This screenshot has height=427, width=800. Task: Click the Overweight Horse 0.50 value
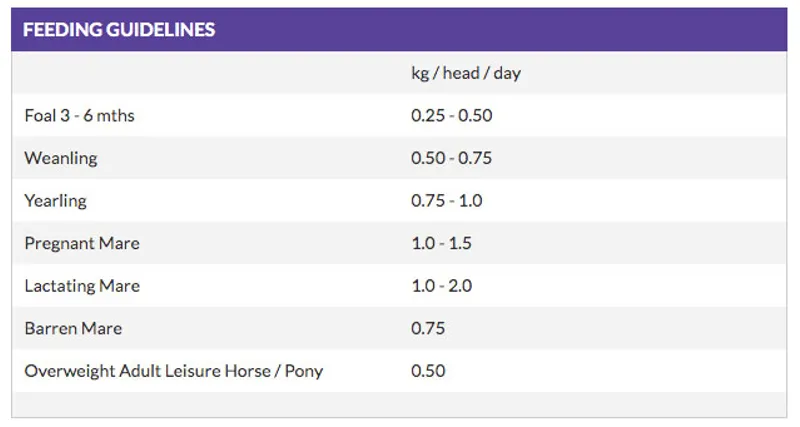coord(428,371)
